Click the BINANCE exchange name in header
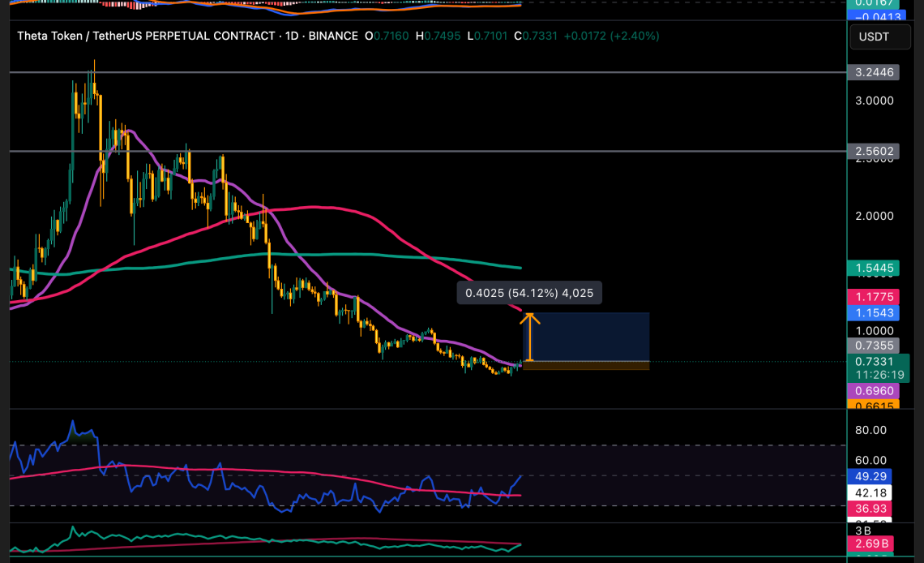Image resolution: width=924 pixels, height=563 pixels. pyautogui.click(x=332, y=36)
